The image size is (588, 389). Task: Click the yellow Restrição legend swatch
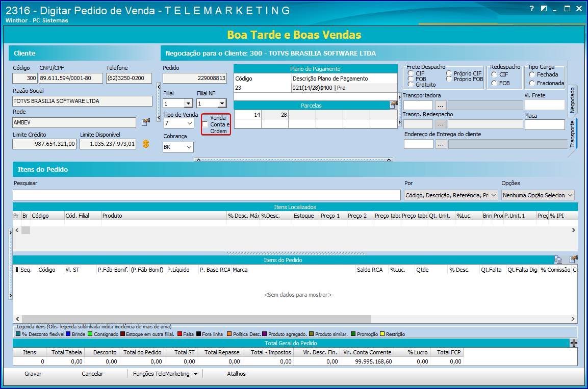tap(382, 334)
